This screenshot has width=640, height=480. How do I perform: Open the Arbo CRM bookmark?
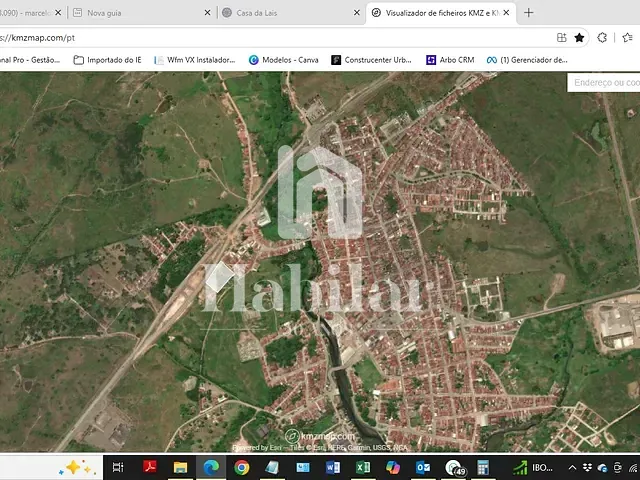pyautogui.click(x=450, y=60)
